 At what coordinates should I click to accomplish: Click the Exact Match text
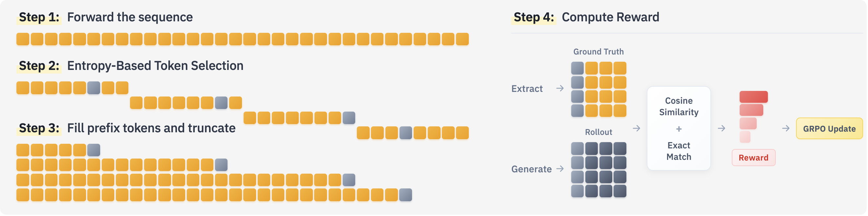(x=679, y=151)
